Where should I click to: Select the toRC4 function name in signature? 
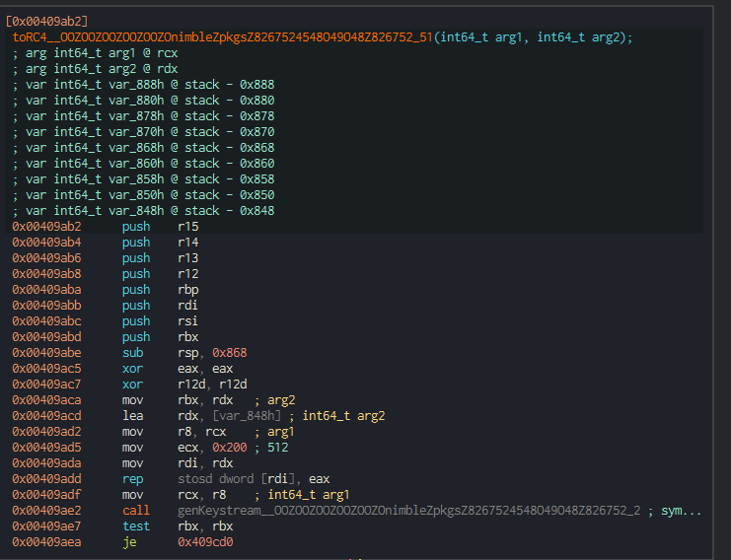pos(222,37)
